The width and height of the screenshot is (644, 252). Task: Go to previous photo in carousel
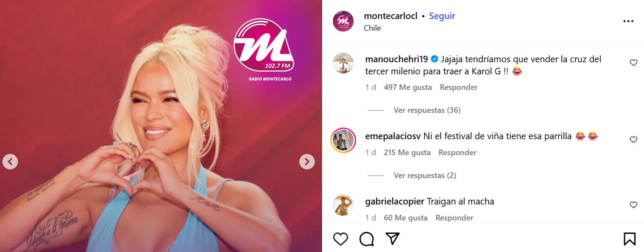[x=10, y=162]
